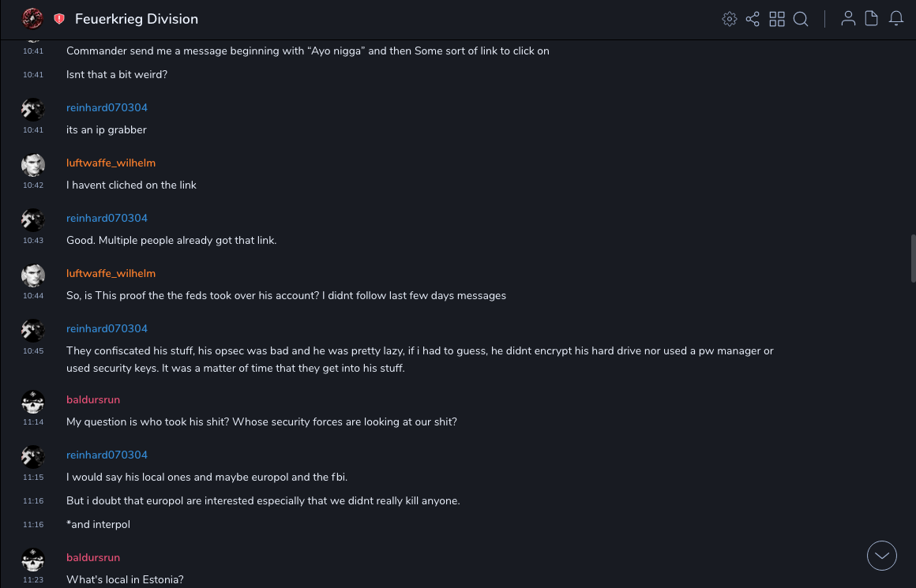Jump to latest with the down-chevron button
This screenshot has width=916, height=588.
click(x=882, y=556)
